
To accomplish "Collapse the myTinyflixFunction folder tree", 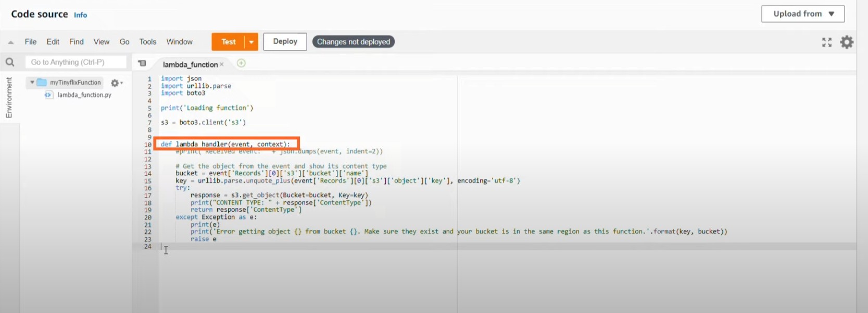I will (x=32, y=83).
